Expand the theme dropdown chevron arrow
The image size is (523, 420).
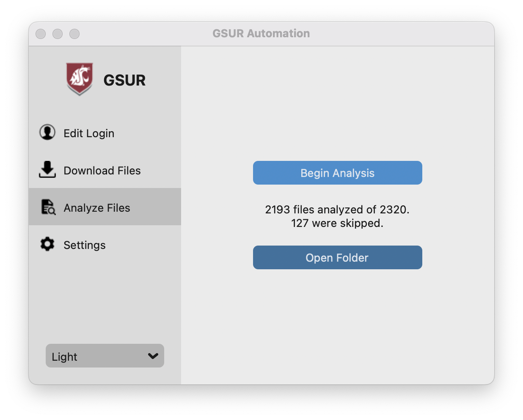click(x=153, y=356)
